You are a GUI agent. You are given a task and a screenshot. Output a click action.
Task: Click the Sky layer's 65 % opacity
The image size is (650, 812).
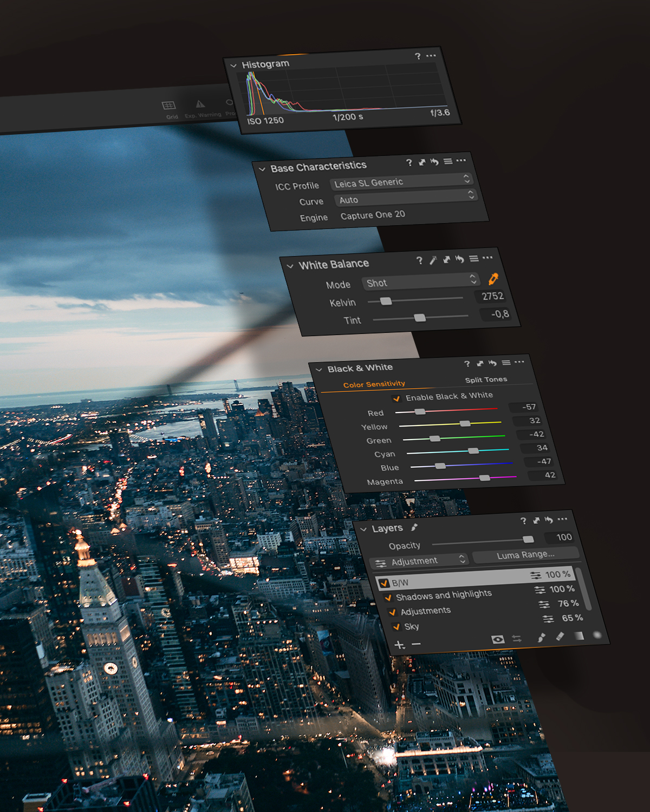(572, 618)
